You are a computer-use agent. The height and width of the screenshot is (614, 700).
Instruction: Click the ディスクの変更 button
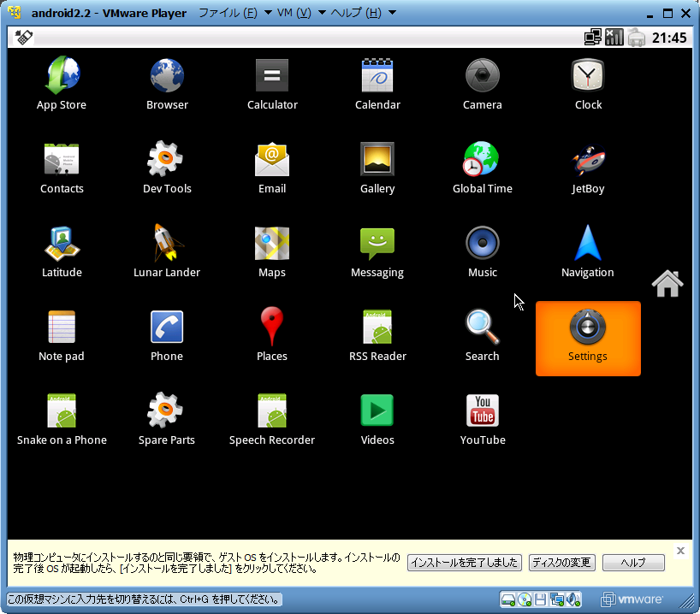[561, 563]
